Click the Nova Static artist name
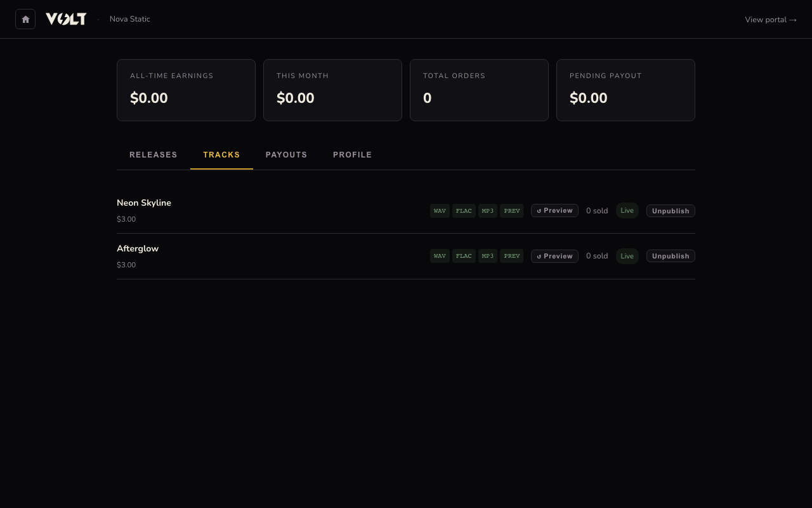The width and height of the screenshot is (812, 508). point(130,19)
